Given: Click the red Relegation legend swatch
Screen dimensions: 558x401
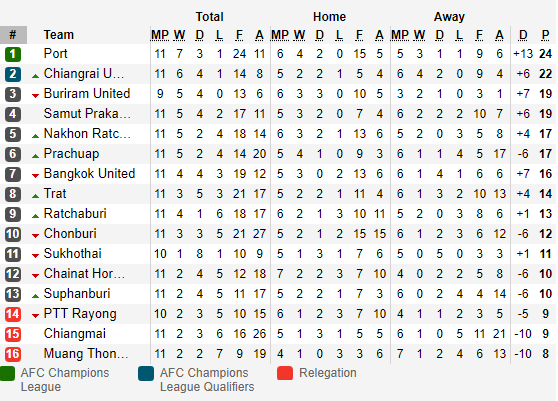Looking at the screenshot, I should pos(285,373).
